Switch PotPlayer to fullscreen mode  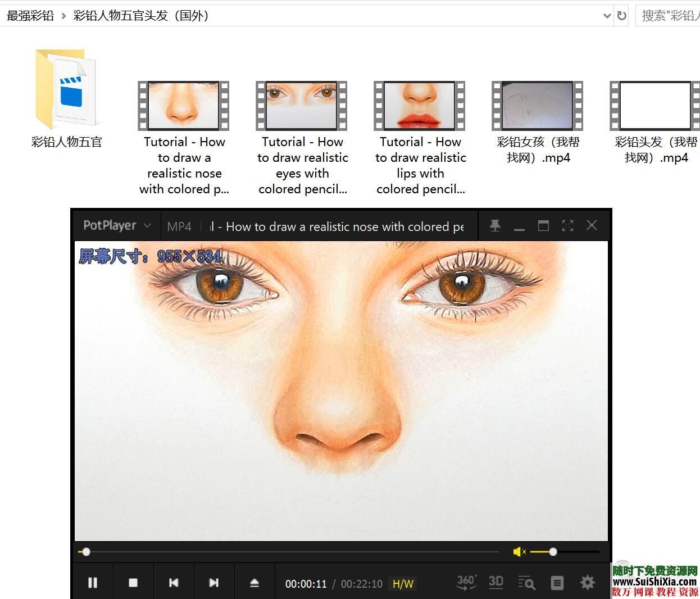(567, 226)
